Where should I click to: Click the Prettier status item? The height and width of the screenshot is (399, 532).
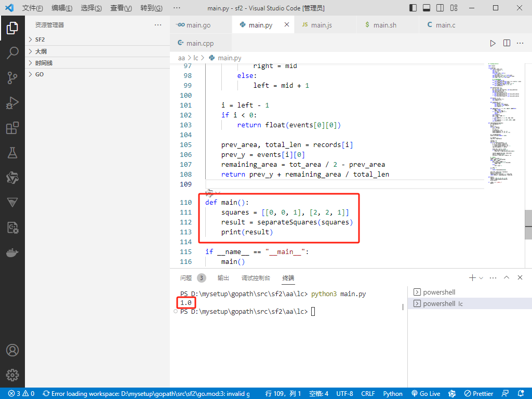click(478, 394)
